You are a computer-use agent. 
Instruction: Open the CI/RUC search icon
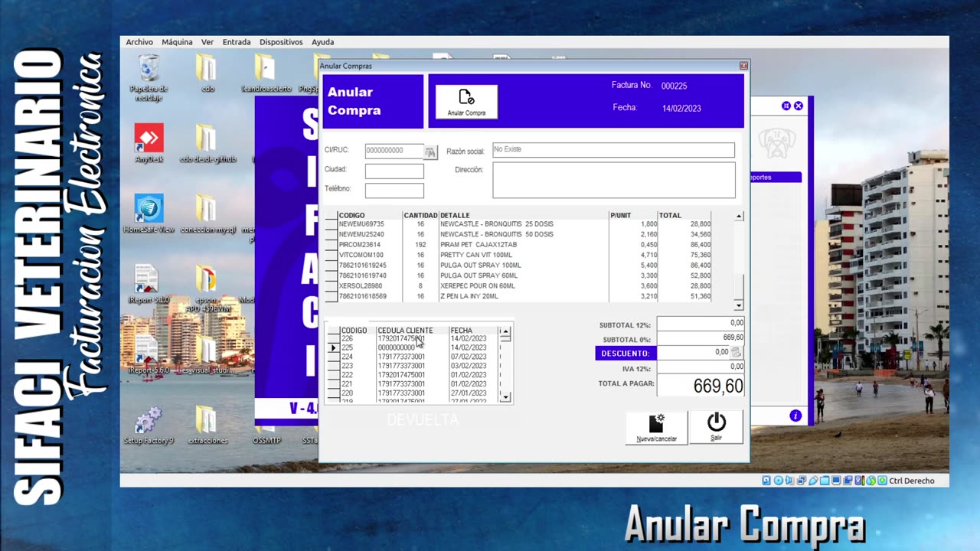430,152
